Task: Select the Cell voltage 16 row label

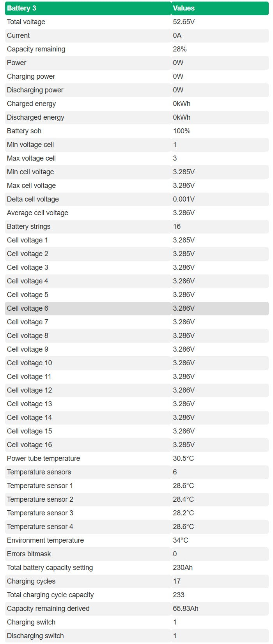Action: (x=29, y=445)
